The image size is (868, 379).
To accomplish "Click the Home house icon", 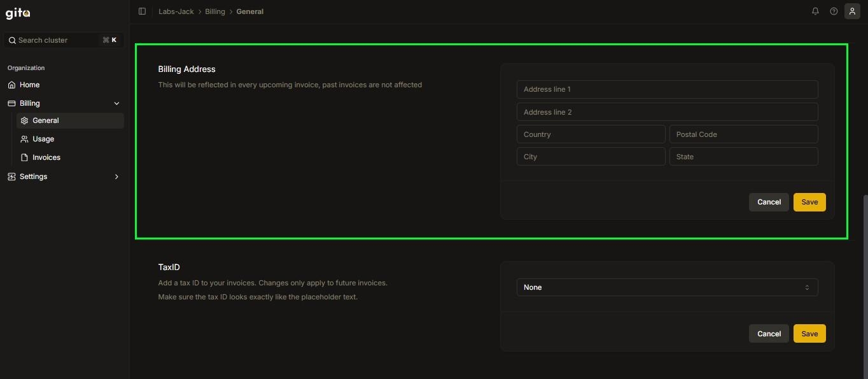I will point(11,85).
